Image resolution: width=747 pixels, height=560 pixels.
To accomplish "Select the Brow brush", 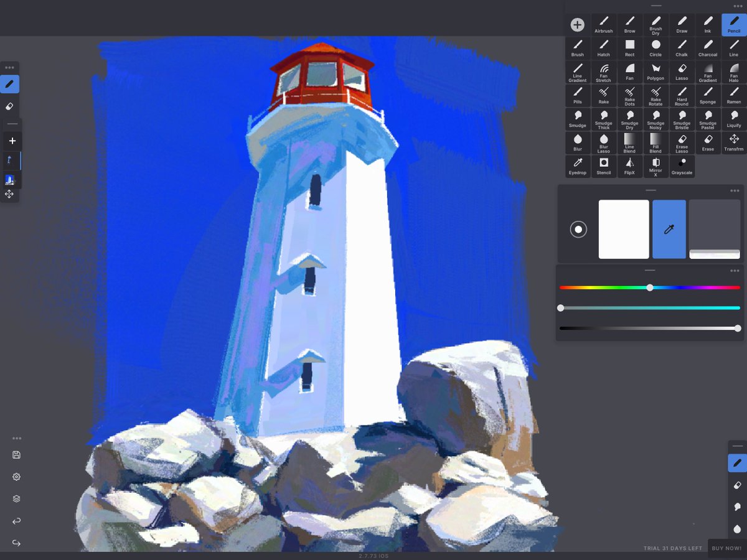I will [630, 25].
